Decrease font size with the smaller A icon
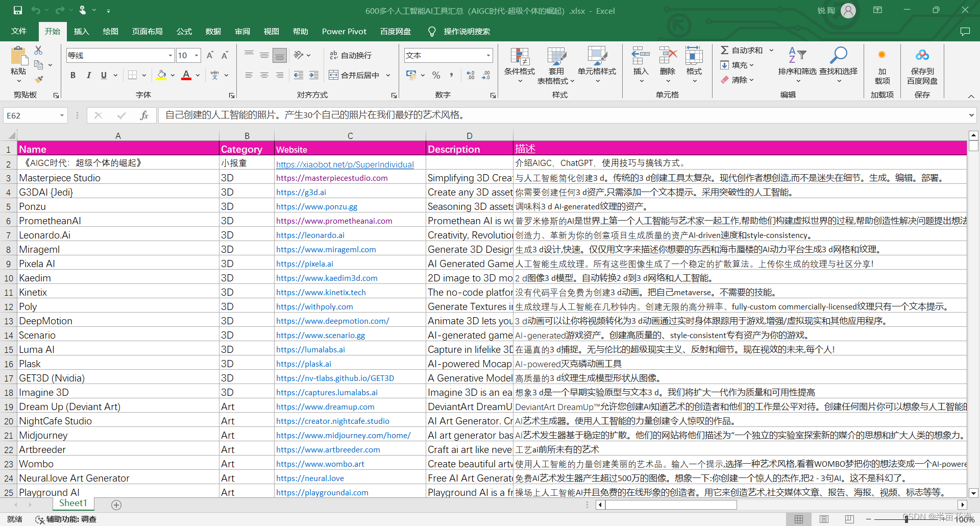Screen dimensions: 980x526 pyautogui.click(x=225, y=55)
